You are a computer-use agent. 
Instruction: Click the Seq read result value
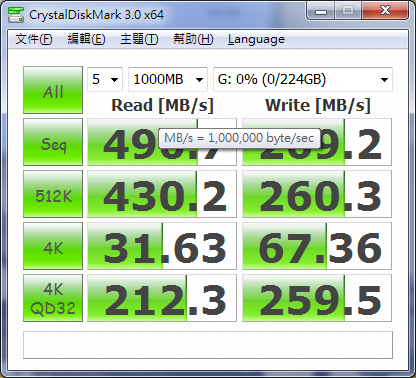point(162,142)
